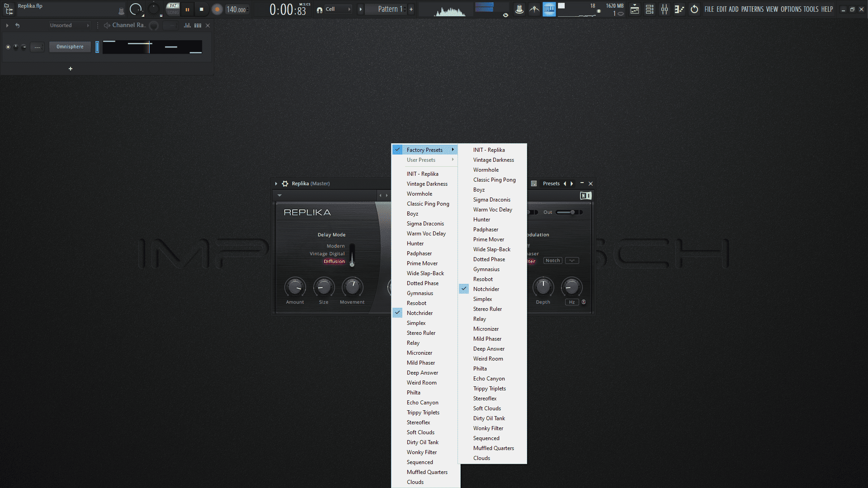Screen dimensions: 868x488
Task: Open the VIEW menu
Action: coord(772,9)
